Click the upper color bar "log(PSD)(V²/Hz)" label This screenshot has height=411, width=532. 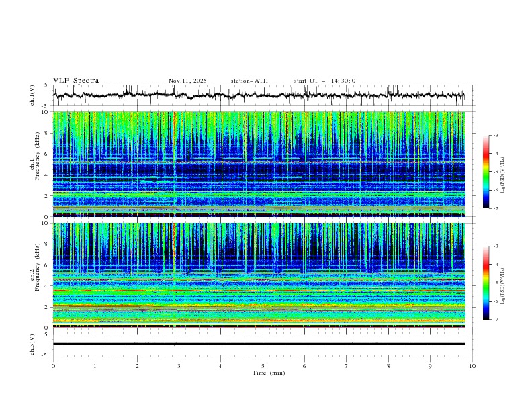pos(503,175)
